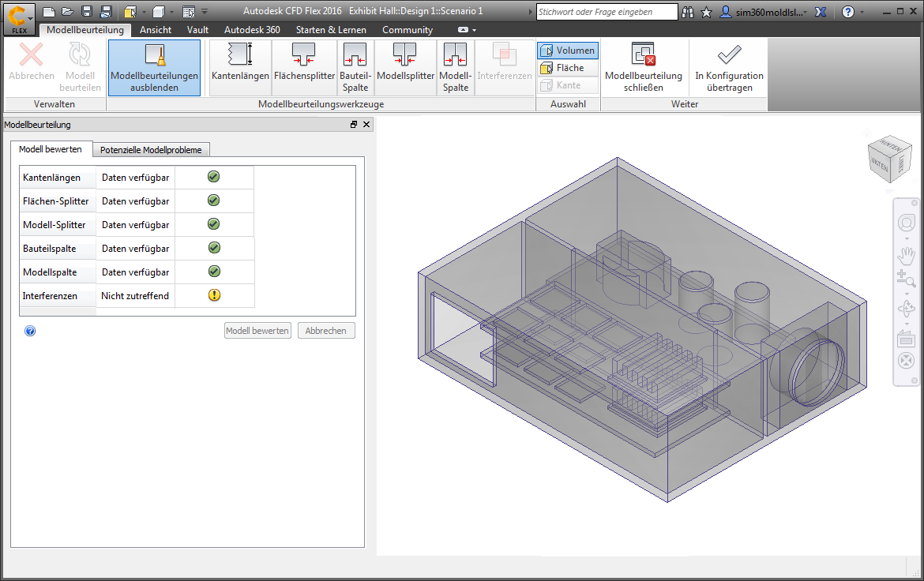Switch to Potenzielle Modellprobleme tab
924x581 pixels.
[151, 150]
